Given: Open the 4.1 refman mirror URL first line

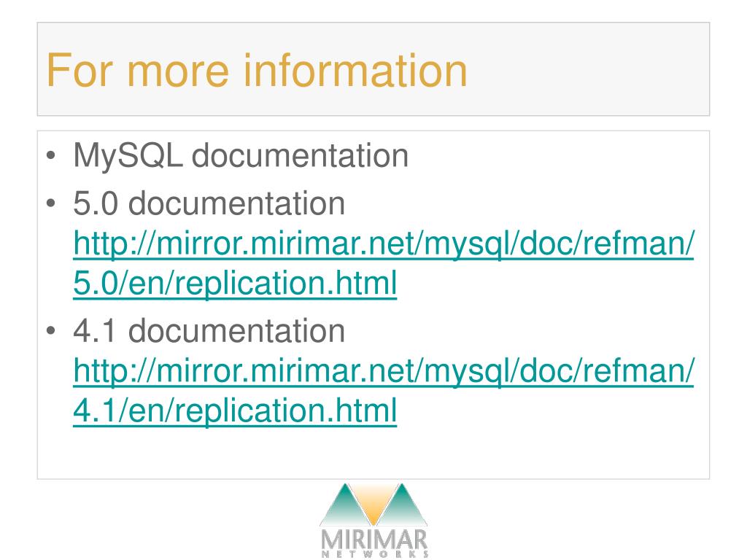Looking at the screenshot, I should pos(384,370).
